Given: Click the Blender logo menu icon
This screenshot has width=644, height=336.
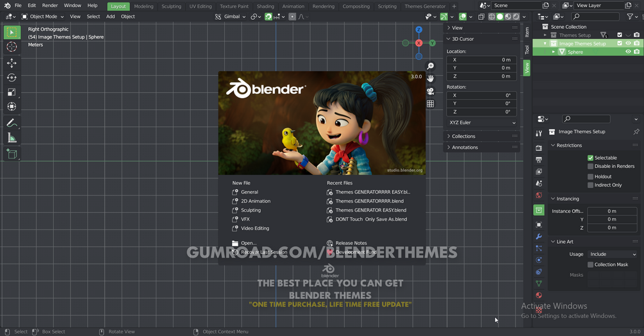Looking at the screenshot, I should [7, 6].
